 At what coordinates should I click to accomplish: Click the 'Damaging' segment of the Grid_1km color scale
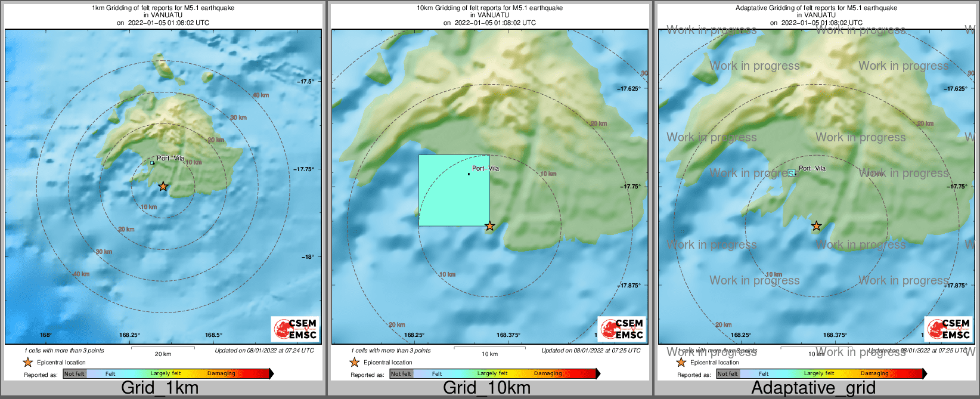pyautogui.click(x=221, y=374)
